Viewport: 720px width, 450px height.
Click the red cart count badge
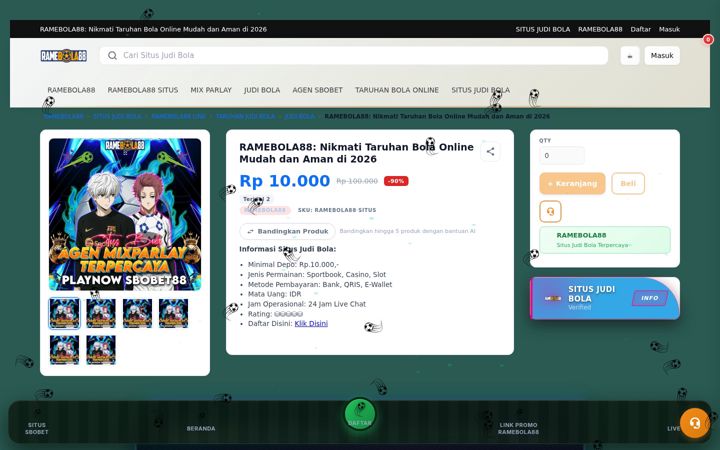tap(708, 39)
